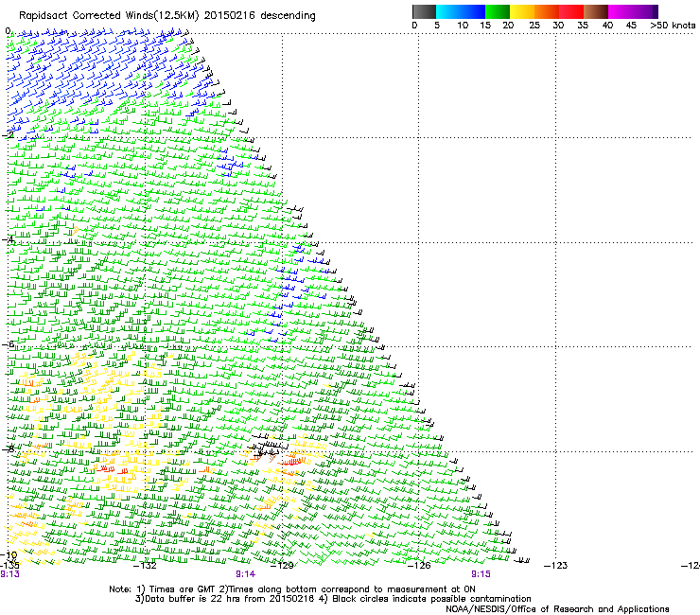Click the purple time label '9:13'
This screenshot has width=700, height=615.
[x=9, y=574]
